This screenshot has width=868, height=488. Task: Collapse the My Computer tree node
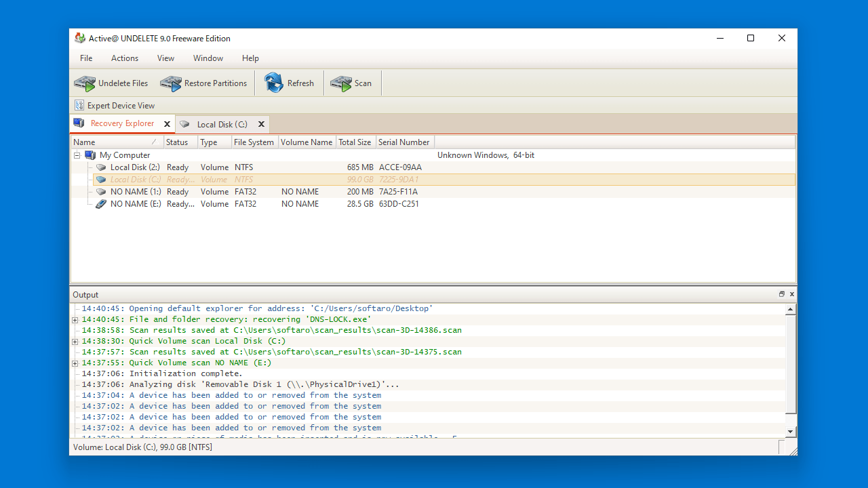coord(77,155)
